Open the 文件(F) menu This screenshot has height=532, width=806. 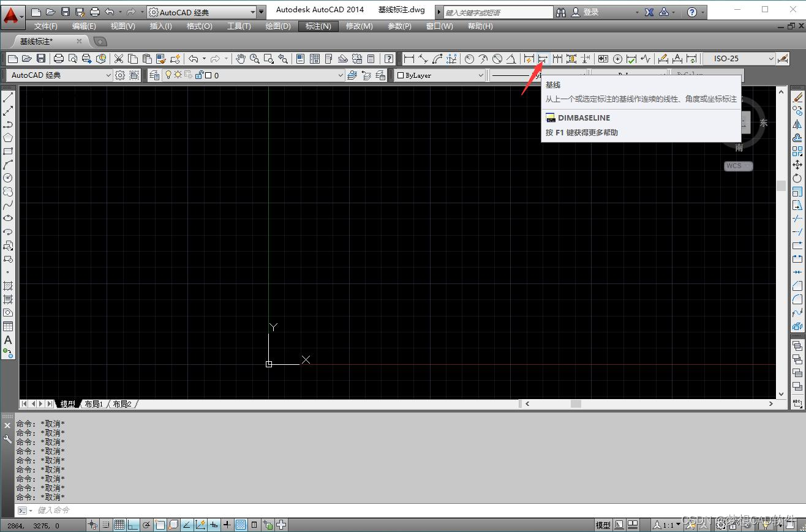tap(46, 26)
